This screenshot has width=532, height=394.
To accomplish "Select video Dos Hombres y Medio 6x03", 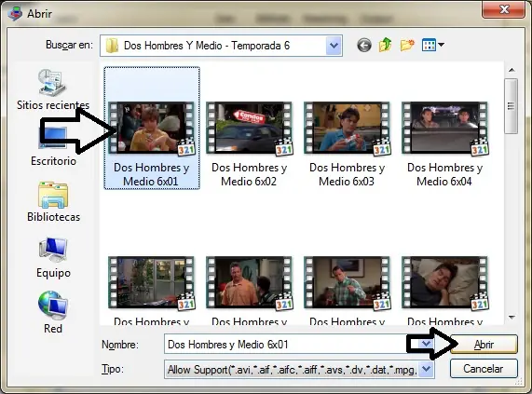I will [348, 144].
